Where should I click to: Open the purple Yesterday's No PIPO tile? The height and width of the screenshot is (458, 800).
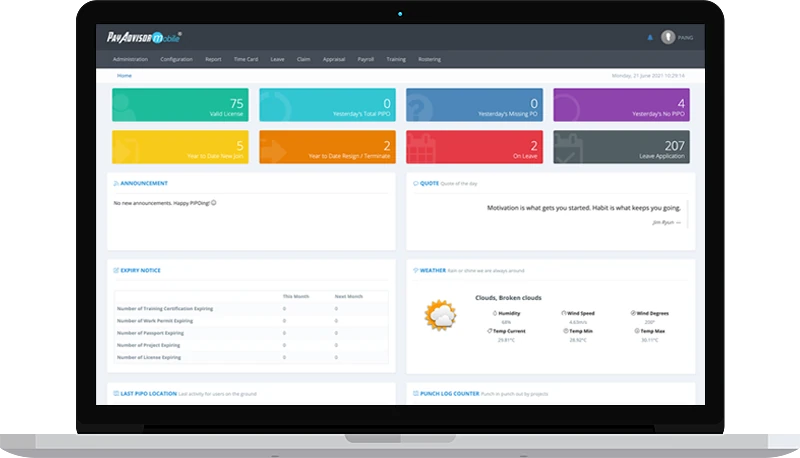621,105
